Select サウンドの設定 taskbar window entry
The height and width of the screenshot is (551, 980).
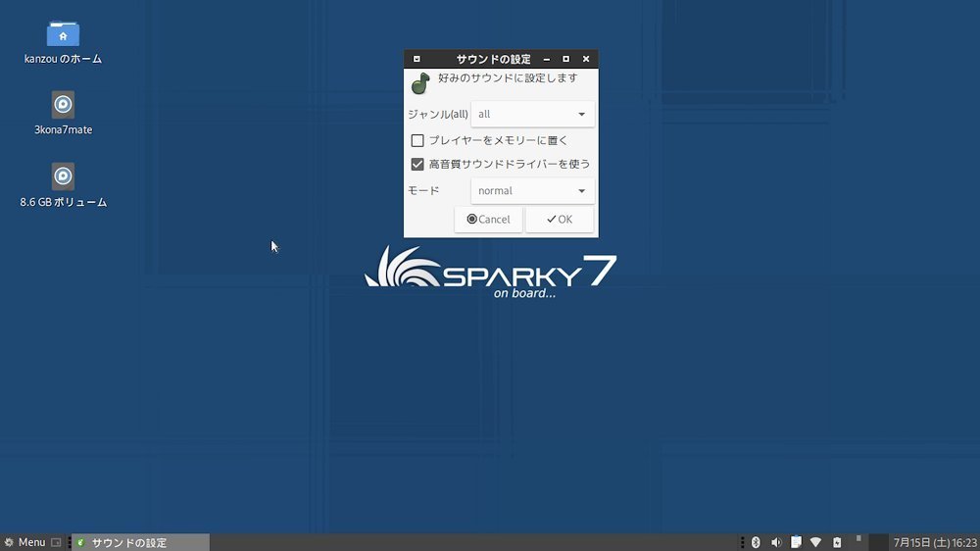tap(141, 542)
